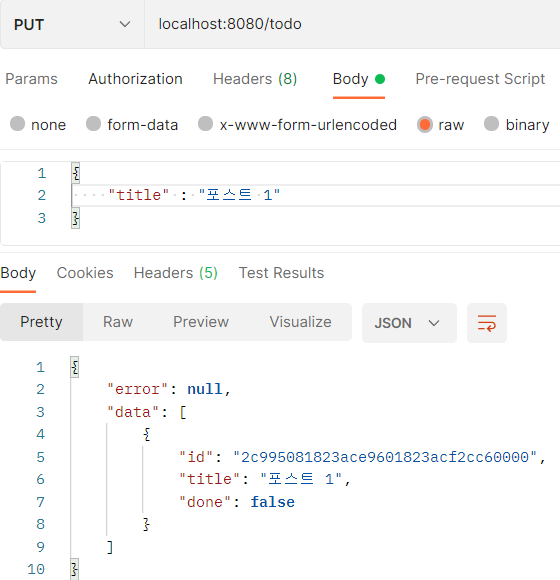Open the request Headers (8) tab
This screenshot has width=560, height=580.
coord(255,79)
